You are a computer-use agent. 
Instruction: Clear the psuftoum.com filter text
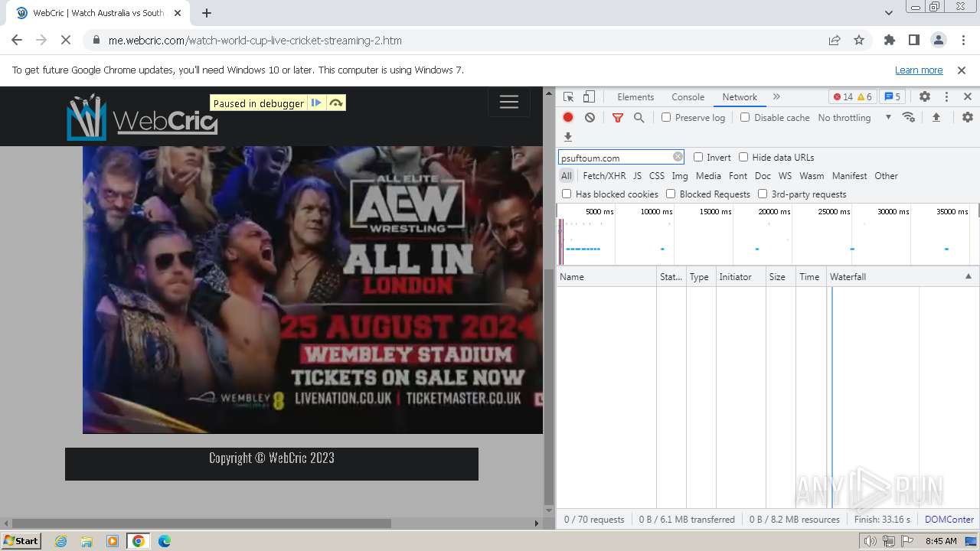pos(678,157)
